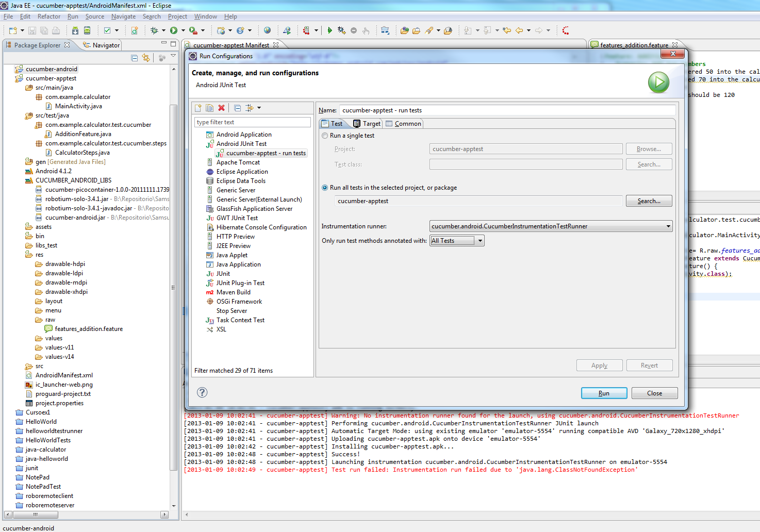Open the Android Virtual Device Manager icon

pyautogui.click(x=87, y=30)
